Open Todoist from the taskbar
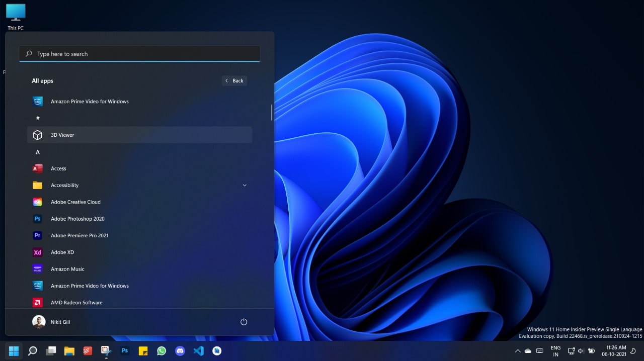 click(x=88, y=350)
